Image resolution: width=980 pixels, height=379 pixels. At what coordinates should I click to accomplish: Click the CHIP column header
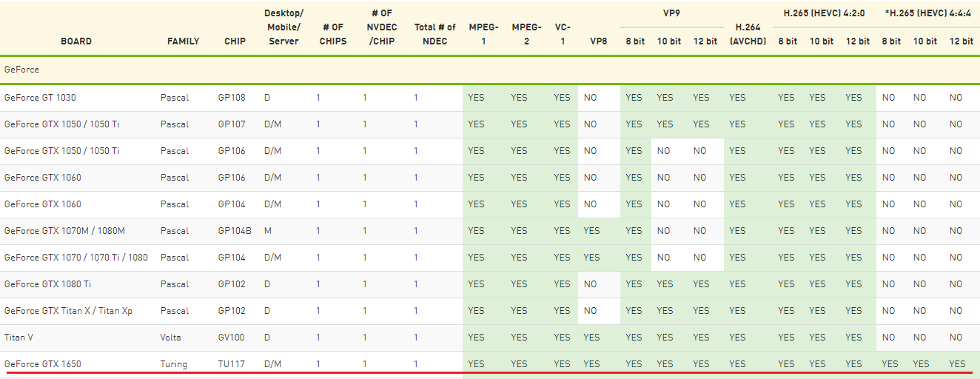click(235, 41)
